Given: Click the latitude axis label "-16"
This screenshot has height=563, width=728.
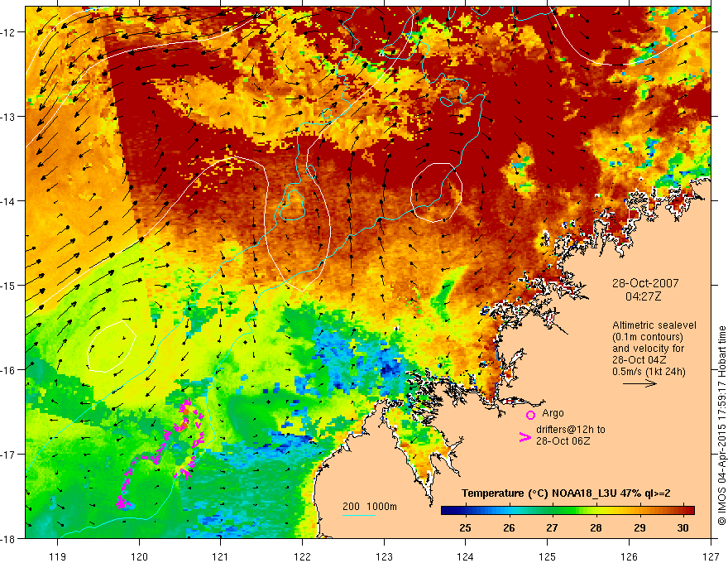Looking at the screenshot, I should coord(8,370).
